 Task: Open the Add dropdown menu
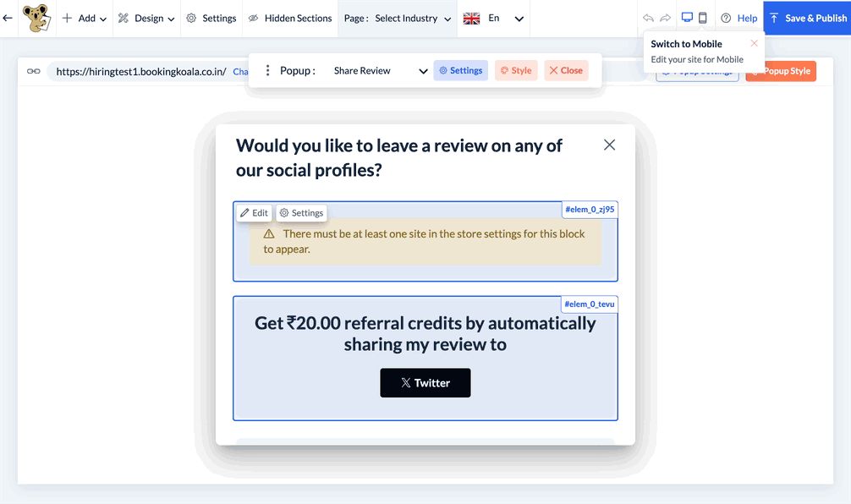(x=85, y=18)
